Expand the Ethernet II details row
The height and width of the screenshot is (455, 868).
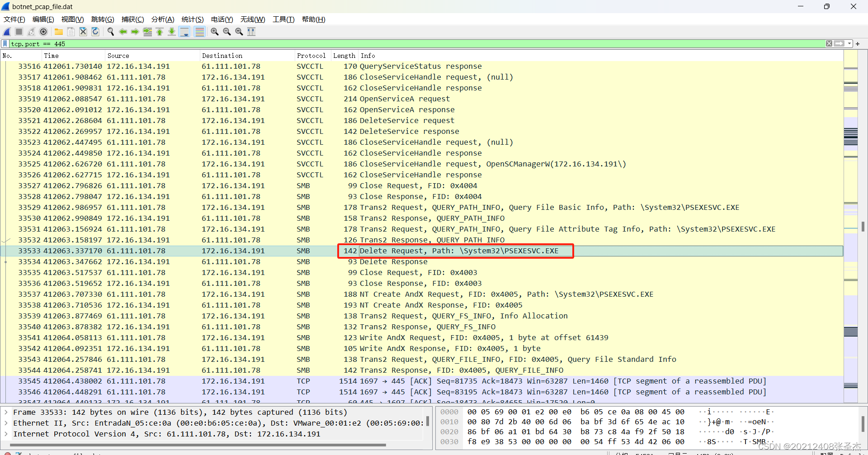6,423
